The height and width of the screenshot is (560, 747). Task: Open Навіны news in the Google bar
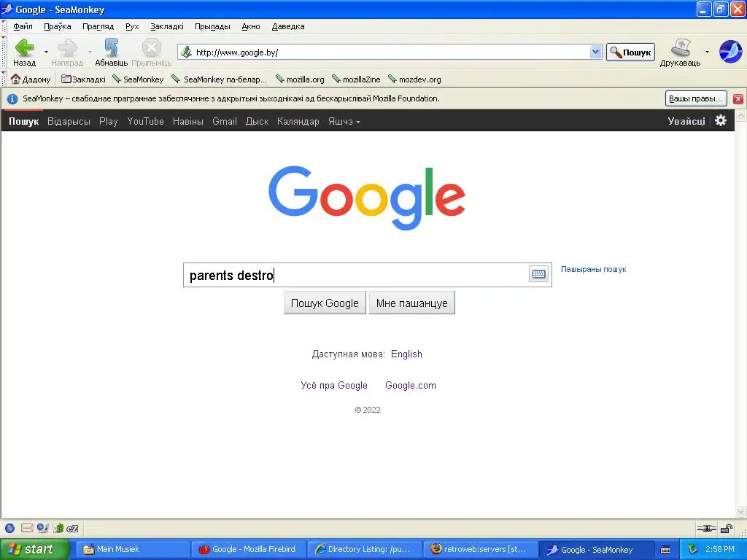pos(187,122)
